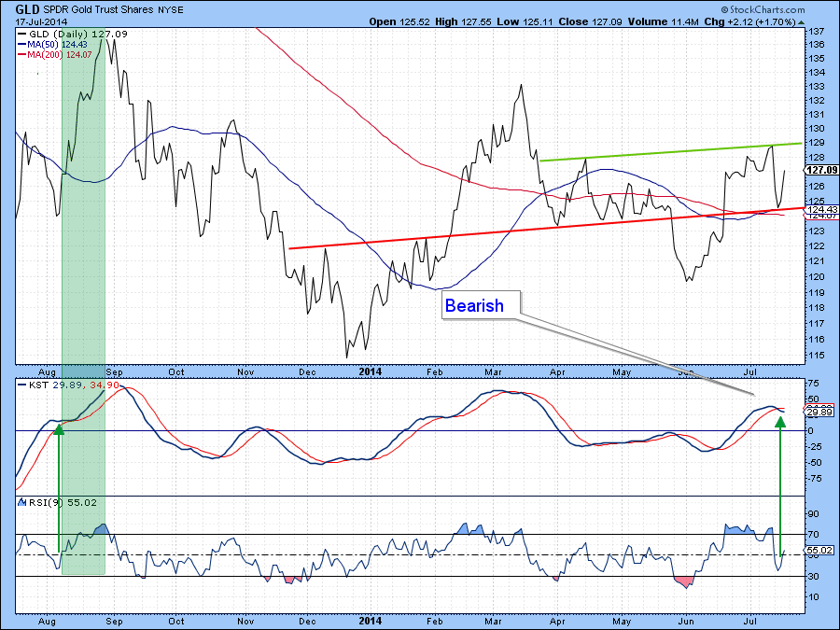Click the GLD (Daily) legend entry

pos(72,34)
